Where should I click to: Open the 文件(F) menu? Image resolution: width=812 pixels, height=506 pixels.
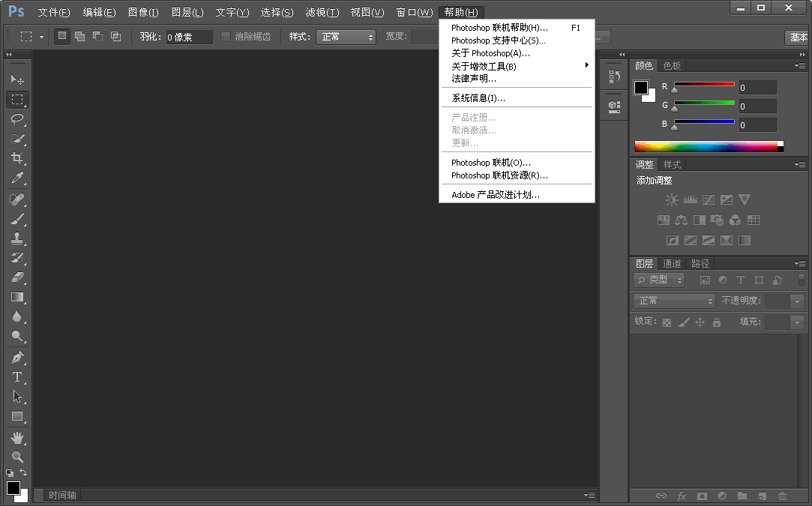pyautogui.click(x=54, y=12)
